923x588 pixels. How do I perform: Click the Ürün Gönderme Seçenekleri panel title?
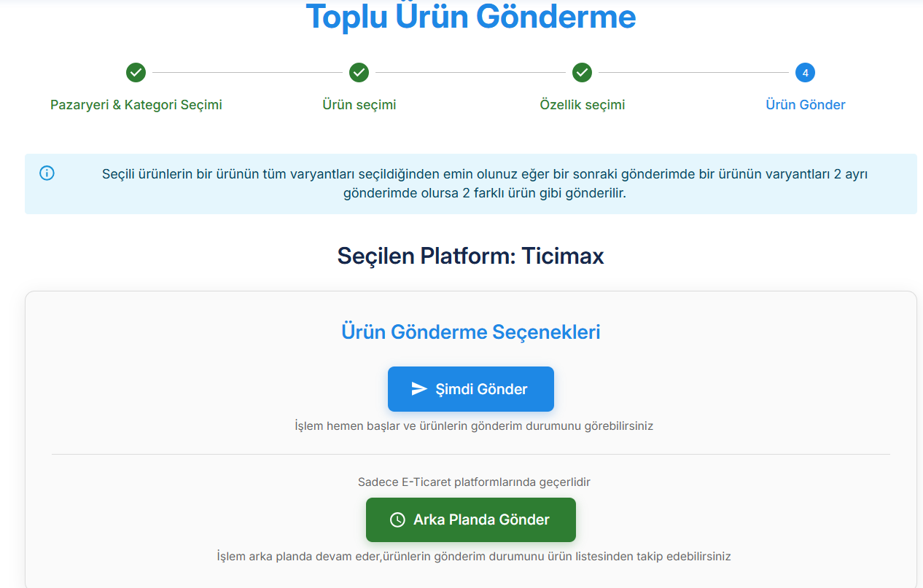coord(471,332)
